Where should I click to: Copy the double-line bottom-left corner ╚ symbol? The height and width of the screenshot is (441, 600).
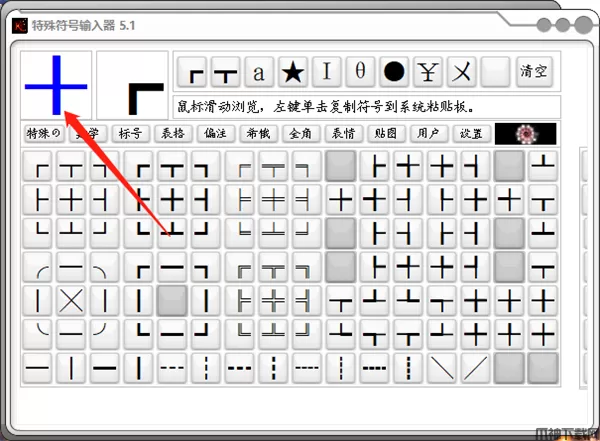point(240,334)
